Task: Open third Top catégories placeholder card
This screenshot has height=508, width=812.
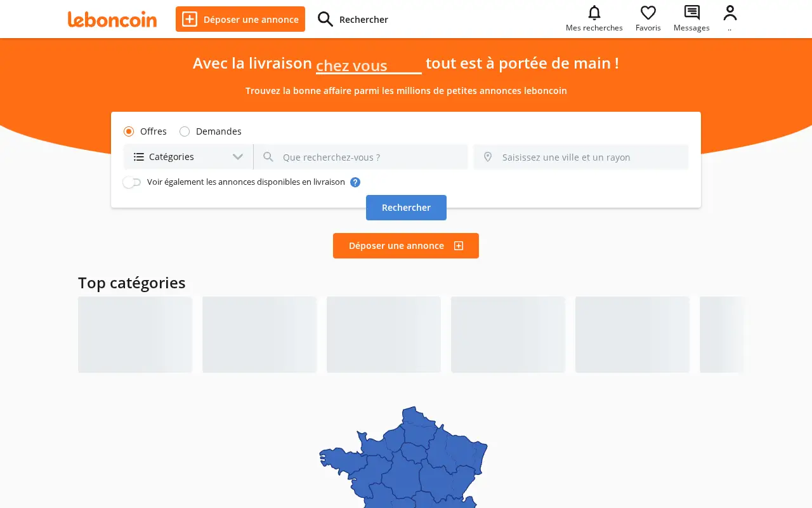Action: [x=384, y=335]
